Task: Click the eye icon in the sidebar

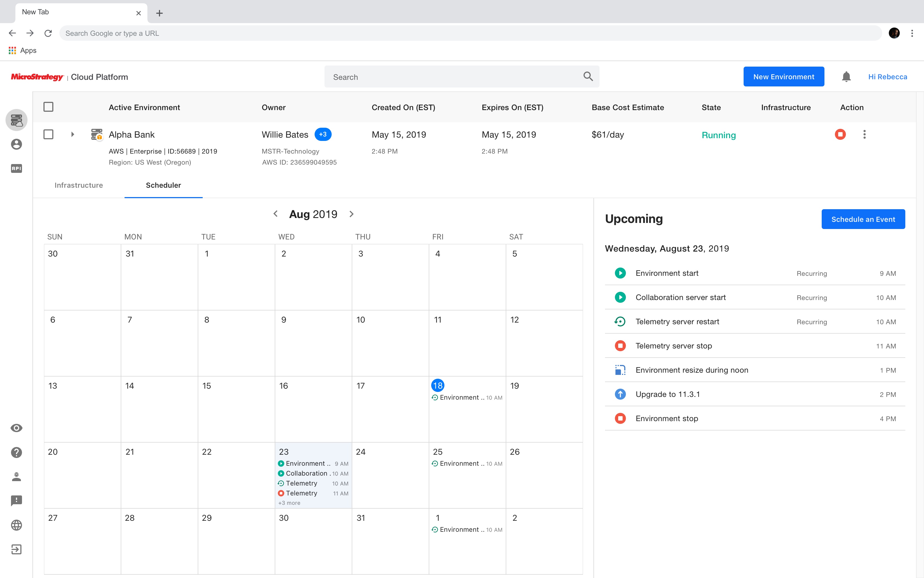Action: click(16, 428)
